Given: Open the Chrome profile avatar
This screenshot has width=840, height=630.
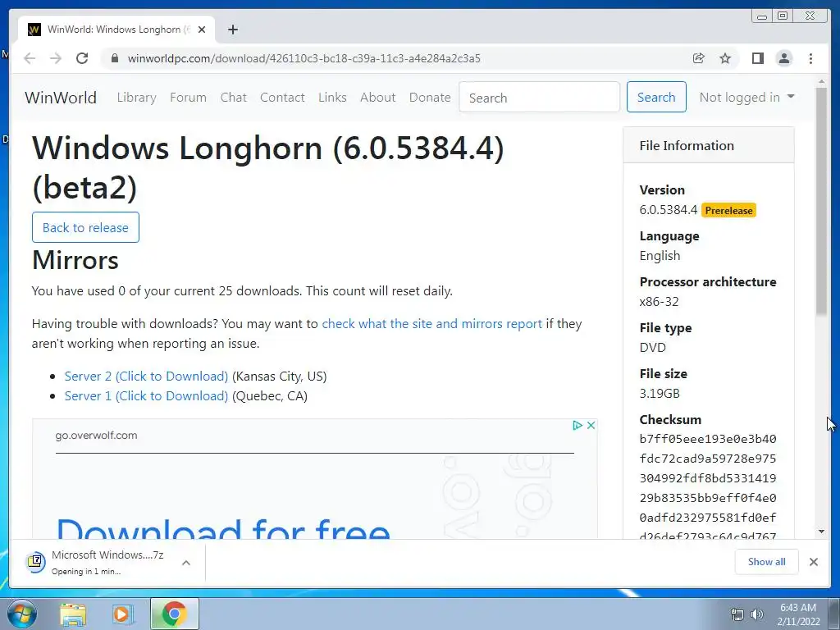Looking at the screenshot, I should 783,58.
